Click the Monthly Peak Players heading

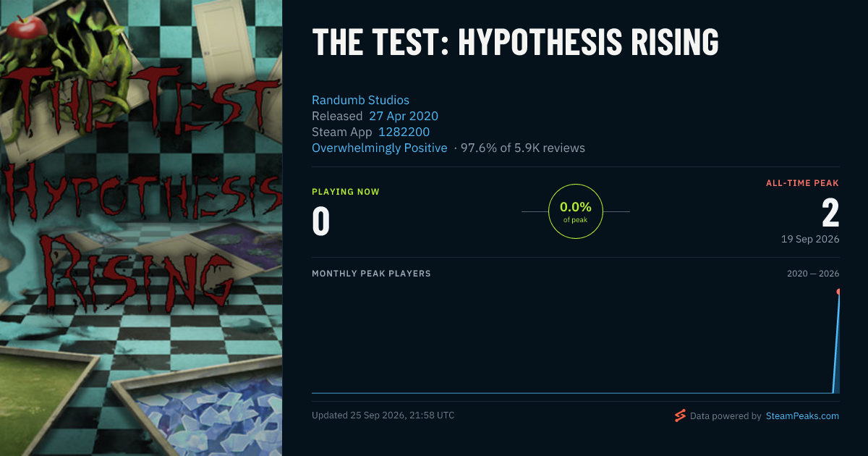(371, 274)
